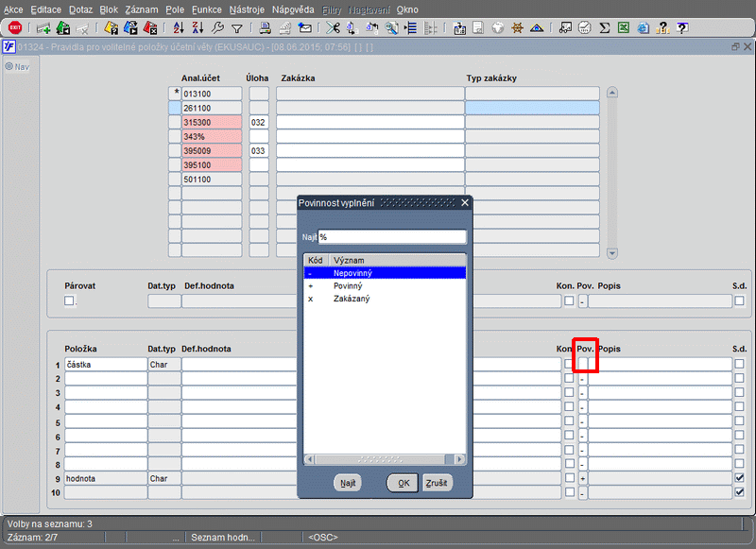Toggle the Párovat checkbox
756x549 pixels.
tap(69, 300)
